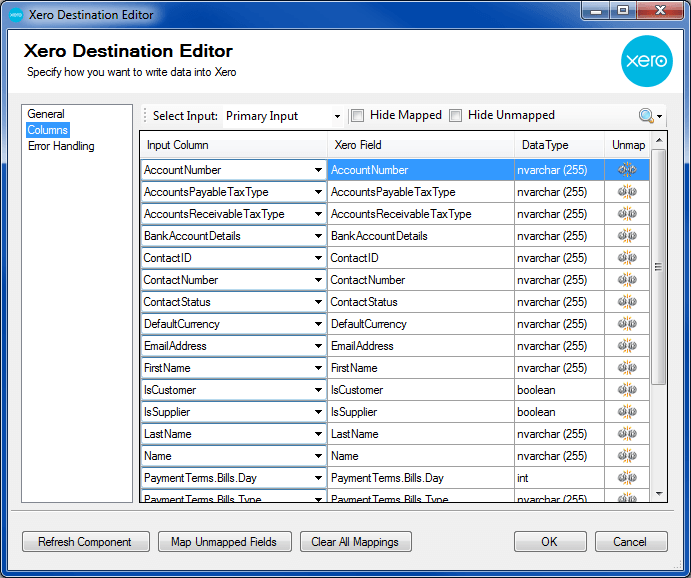Open EmailAddress input column dropdown

pyautogui.click(x=318, y=346)
